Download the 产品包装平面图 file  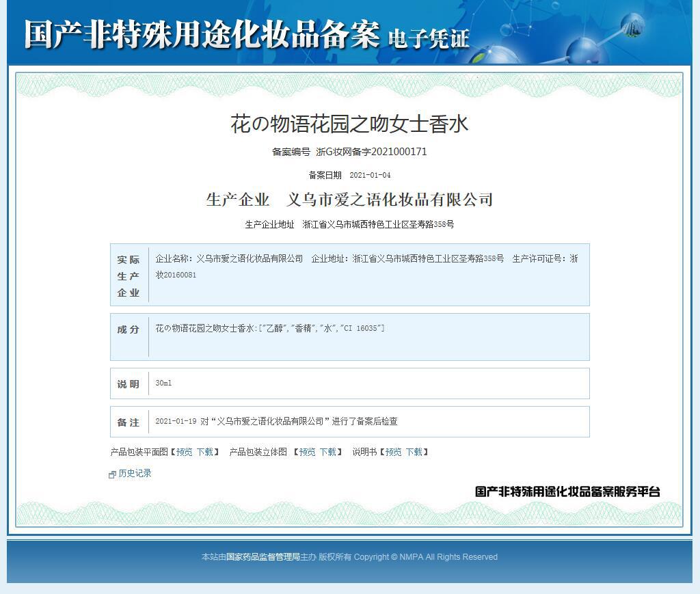[205, 452]
